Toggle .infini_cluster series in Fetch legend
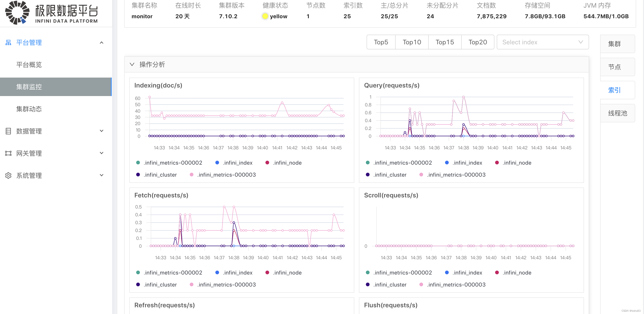The image size is (644, 314). coord(160,284)
